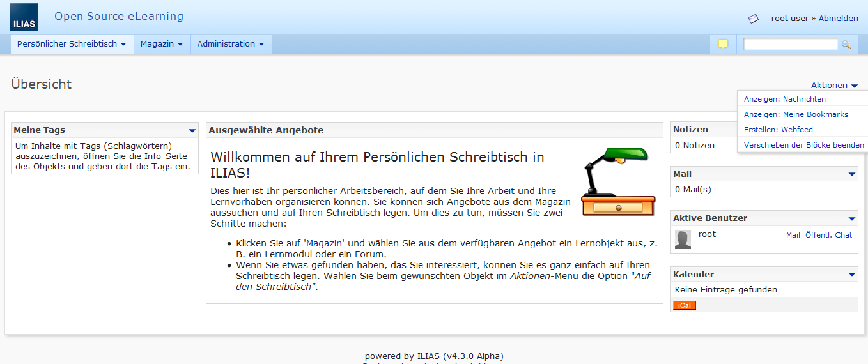This screenshot has height=364, width=868.
Task: Click into the search input field
Action: (x=791, y=44)
